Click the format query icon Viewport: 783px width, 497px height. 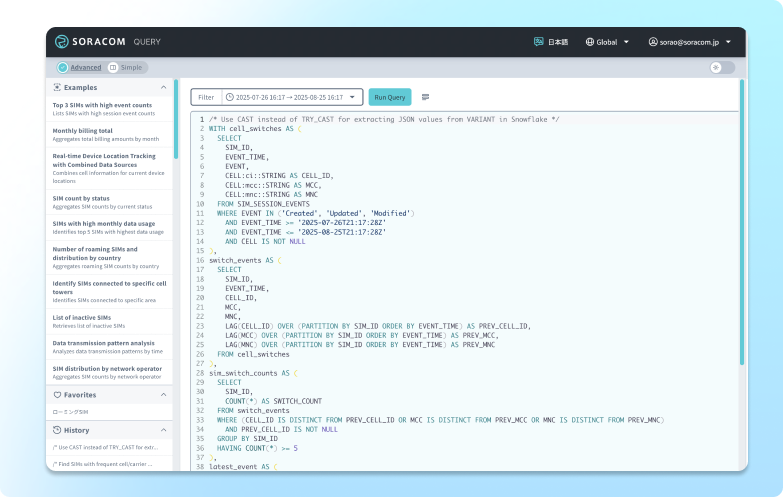coord(426,97)
